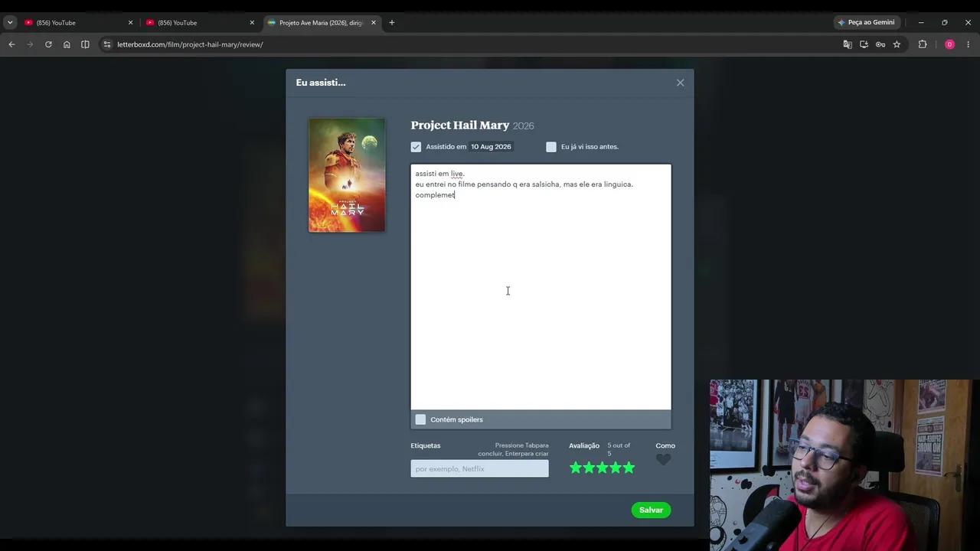This screenshot has height=551, width=980.
Task: Open the browser home page
Action: tap(67, 44)
